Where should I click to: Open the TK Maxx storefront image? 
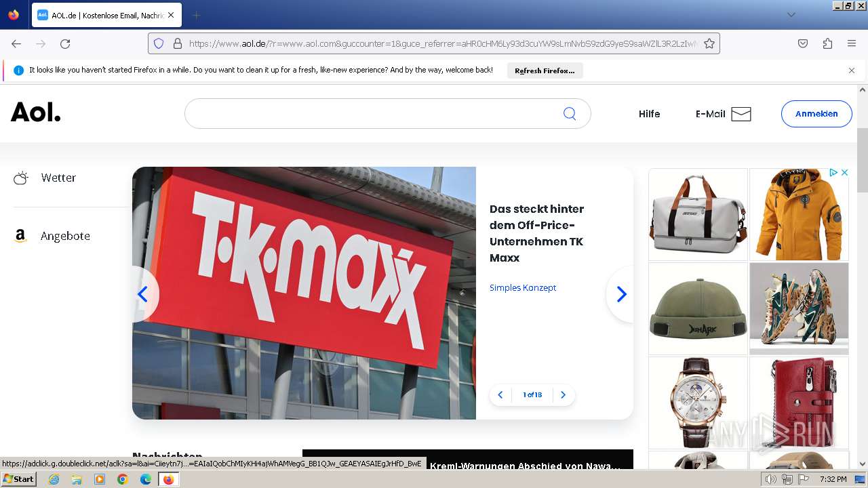pos(304,293)
